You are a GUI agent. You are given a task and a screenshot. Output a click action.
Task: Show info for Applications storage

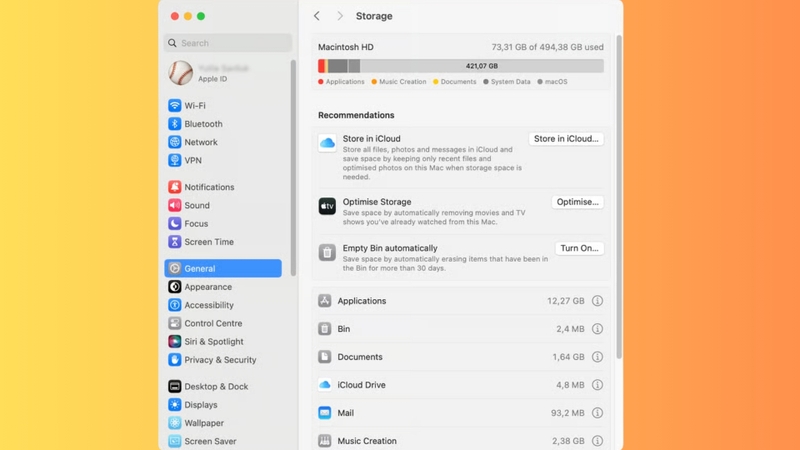[x=597, y=301]
